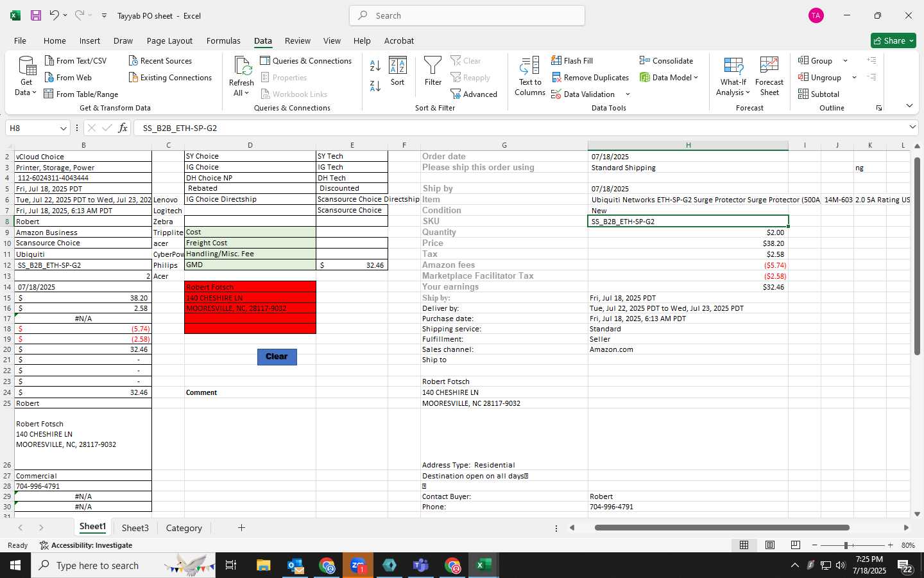Switch to Page Layout view icon
The height and width of the screenshot is (578, 924).
pyautogui.click(x=770, y=545)
